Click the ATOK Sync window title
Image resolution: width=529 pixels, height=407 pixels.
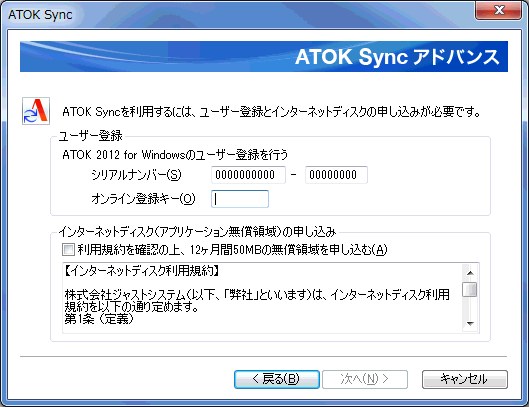(x=40, y=15)
